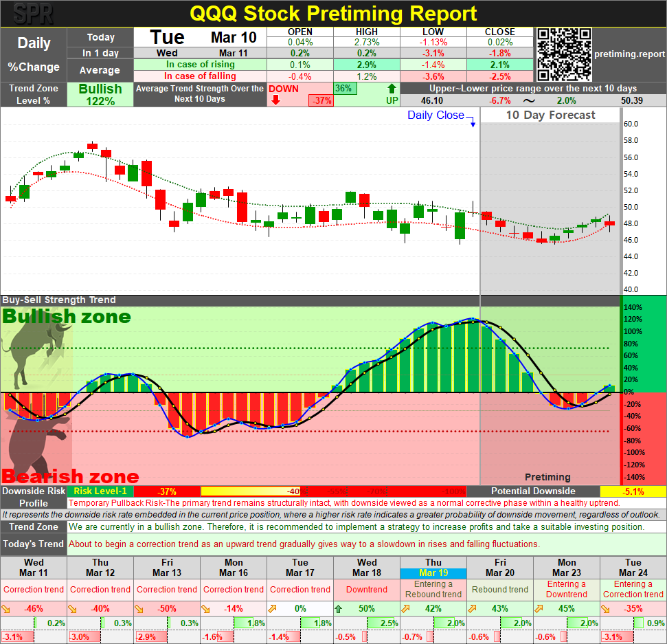The width and height of the screenshot is (667, 644).
Task: Click the 36% UP strength box
Action: (x=345, y=89)
